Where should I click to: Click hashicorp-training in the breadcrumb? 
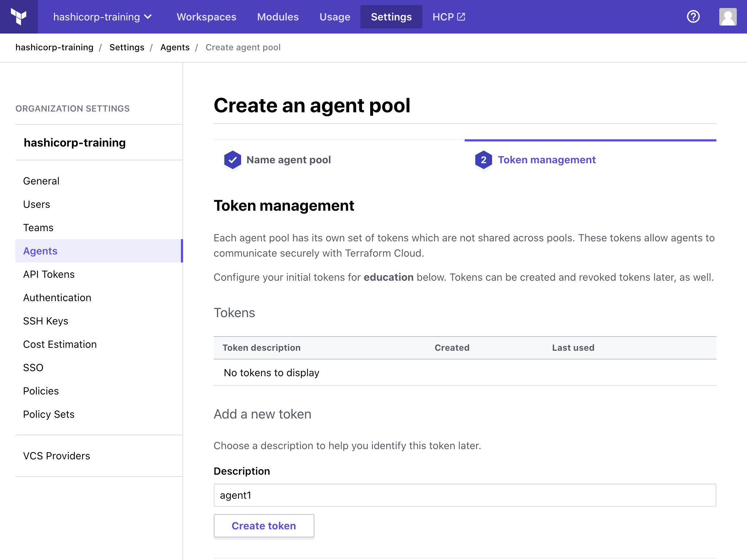pos(54,47)
